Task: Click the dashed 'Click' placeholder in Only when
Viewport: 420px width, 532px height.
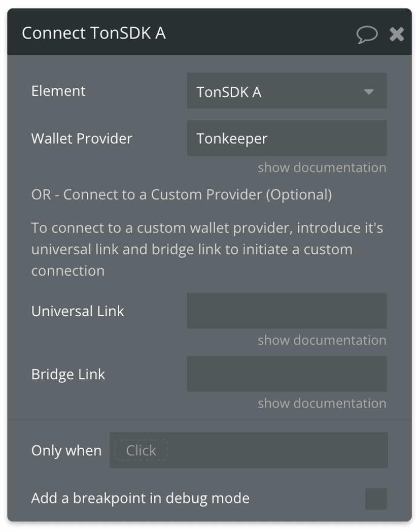Action: point(141,450)
